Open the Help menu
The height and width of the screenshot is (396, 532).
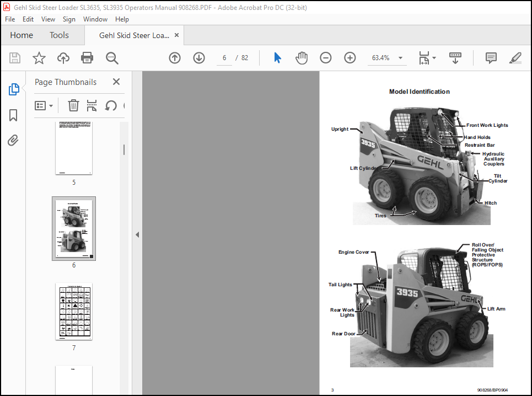tap(122, 19)
